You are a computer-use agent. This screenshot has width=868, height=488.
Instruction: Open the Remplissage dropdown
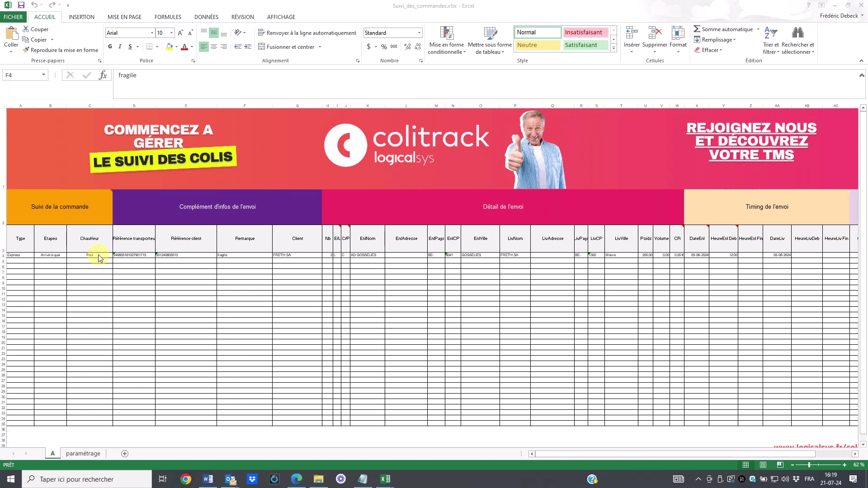coord(715,40)
